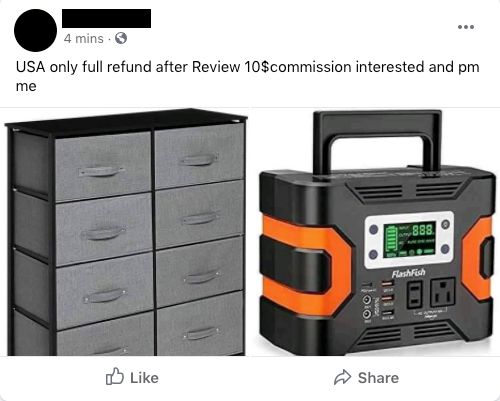This screenshot has width=500, height=401.
Task: Click the curved arrow Share icon
Action: (x=343, y=377)
